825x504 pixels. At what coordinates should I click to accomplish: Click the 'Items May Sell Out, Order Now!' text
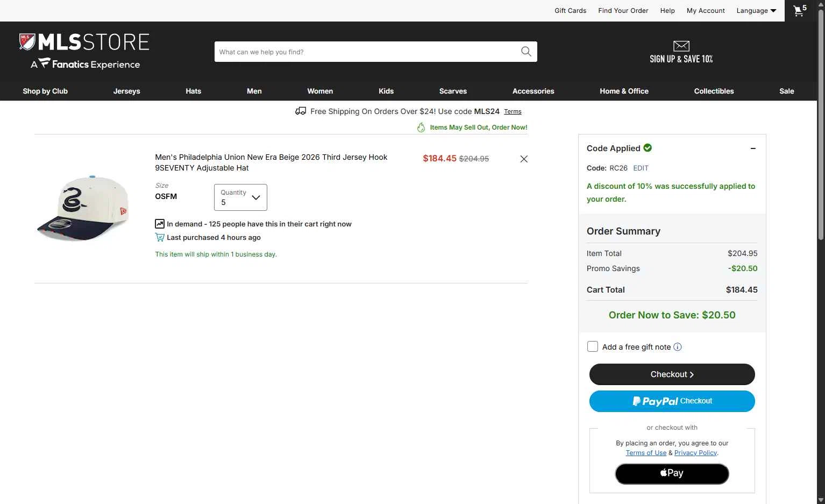[x=479, y=127]
